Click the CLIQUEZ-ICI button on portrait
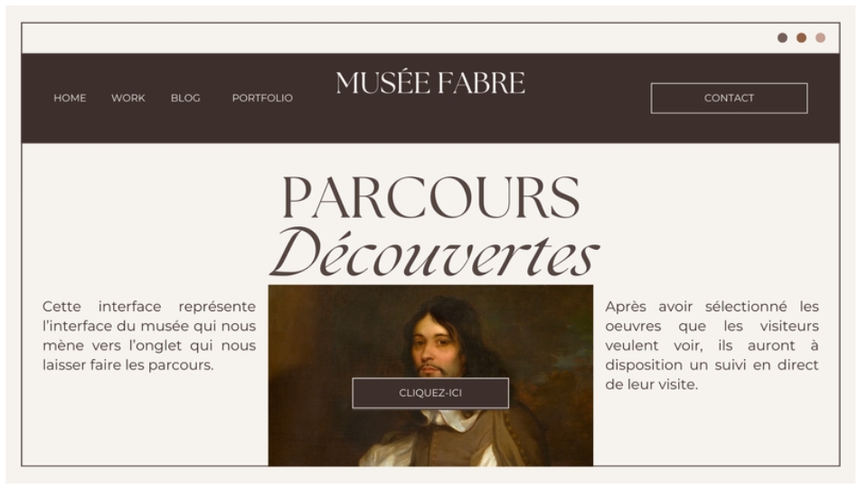The image size is (868, 486). tap(430, 393)
